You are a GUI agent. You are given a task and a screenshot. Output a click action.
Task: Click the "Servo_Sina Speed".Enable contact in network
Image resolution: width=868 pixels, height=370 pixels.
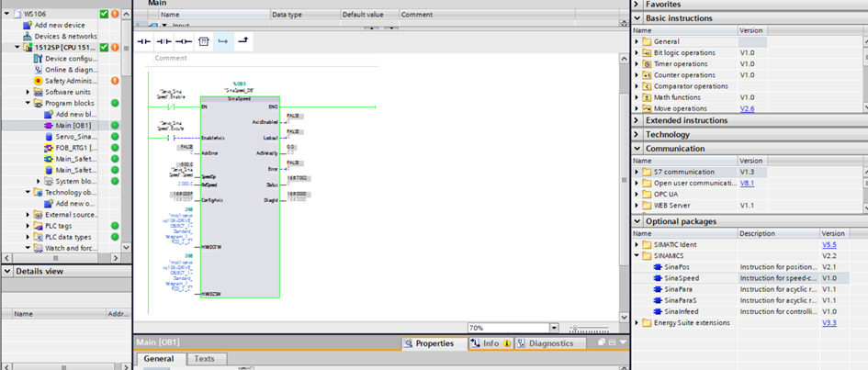171,107
